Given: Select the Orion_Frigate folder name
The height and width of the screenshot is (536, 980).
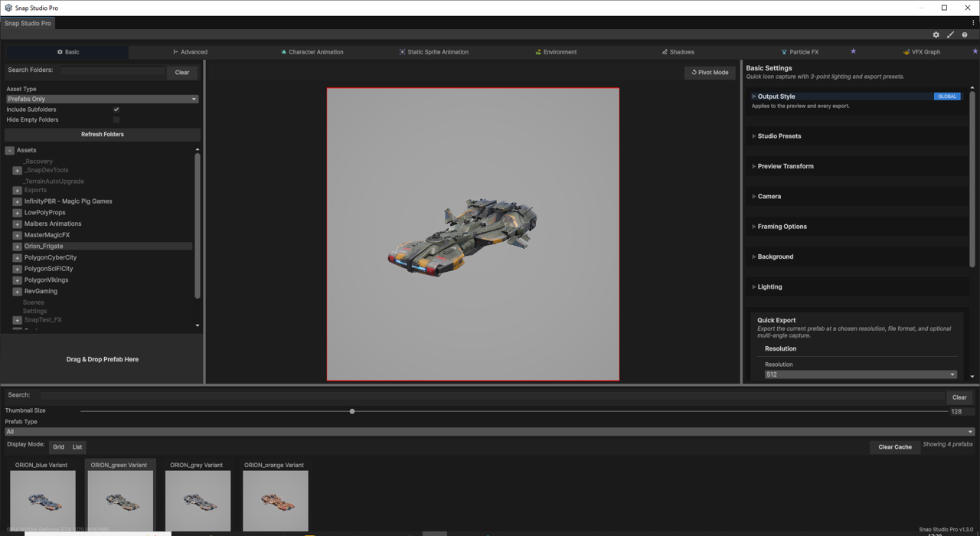Looking at the screenshot, I should [44, 247].
